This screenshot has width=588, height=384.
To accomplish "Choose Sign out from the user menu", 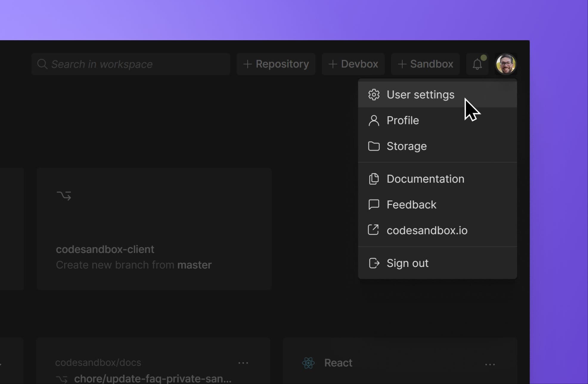I will click(407, 263).
